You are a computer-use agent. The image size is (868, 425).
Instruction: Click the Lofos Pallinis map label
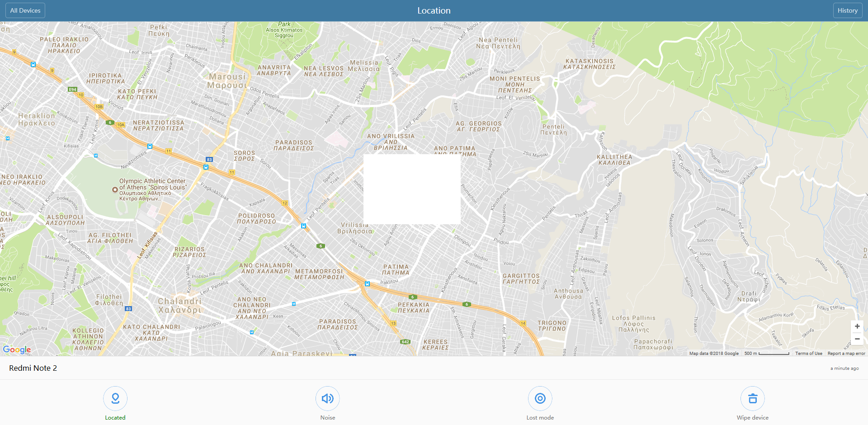click(x=633, y=324)
